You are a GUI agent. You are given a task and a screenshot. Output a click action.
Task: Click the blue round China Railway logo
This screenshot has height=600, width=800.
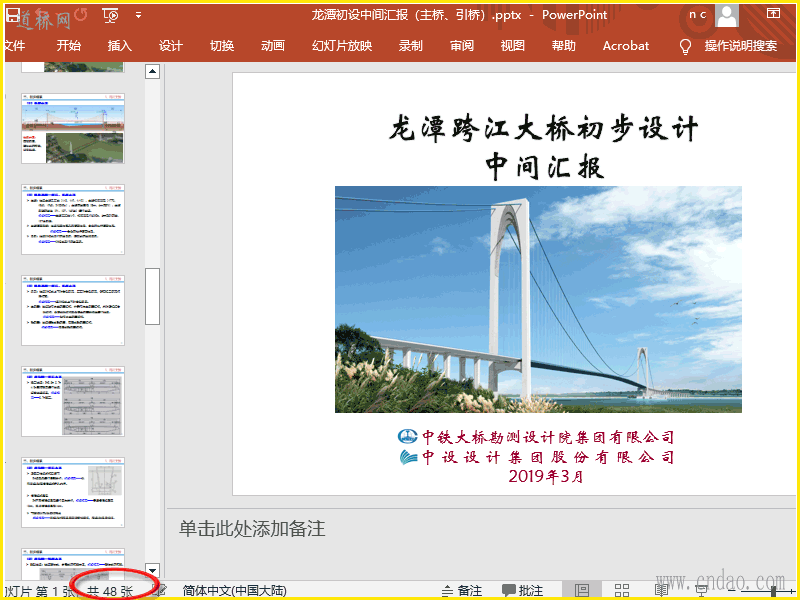(x=408, y=437)
